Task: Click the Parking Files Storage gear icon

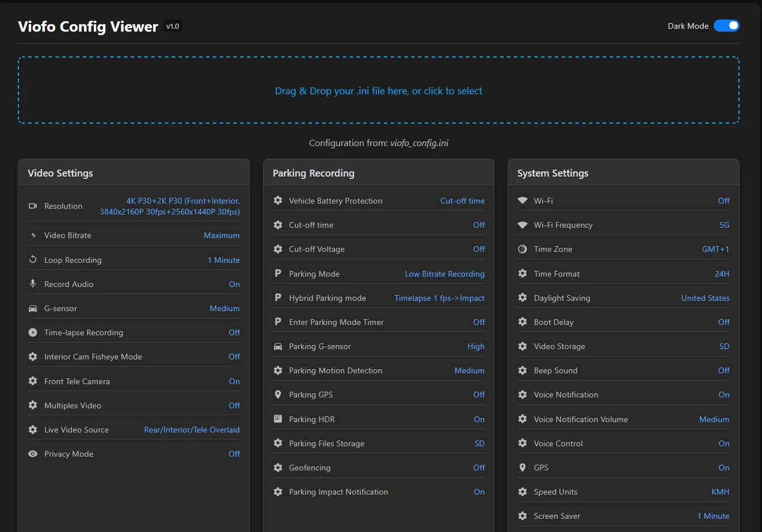Action: click(x=278, y=443)
